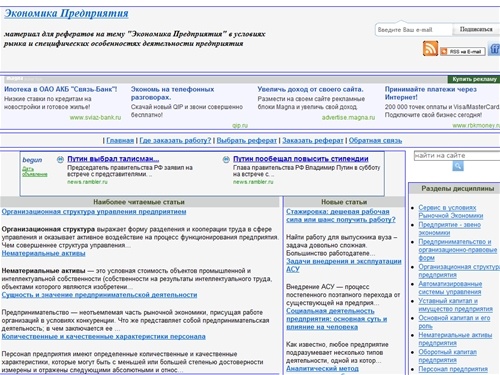Open Предпринимательство и организационно-правовые формы section
Screen dimensions: 500x375
point(458,250)
